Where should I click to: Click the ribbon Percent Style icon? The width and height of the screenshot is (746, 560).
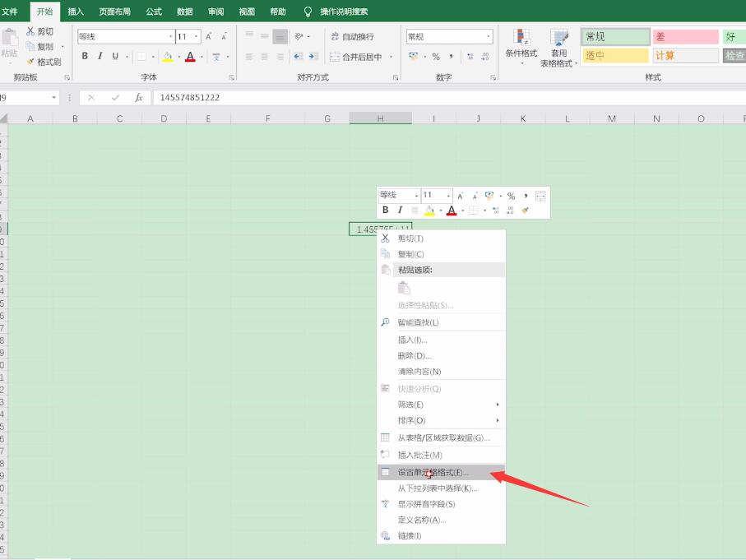(436, 57)
